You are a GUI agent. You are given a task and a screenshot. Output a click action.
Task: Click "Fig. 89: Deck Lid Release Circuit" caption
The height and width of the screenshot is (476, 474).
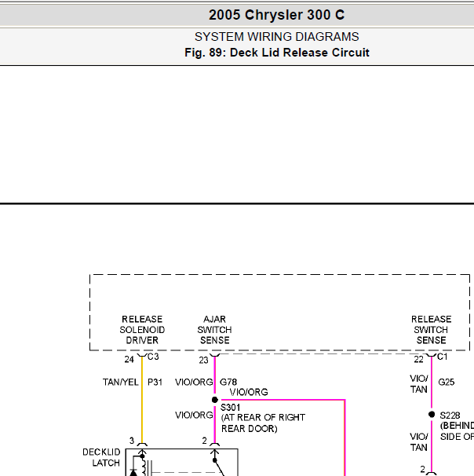(x=276, y=53)
